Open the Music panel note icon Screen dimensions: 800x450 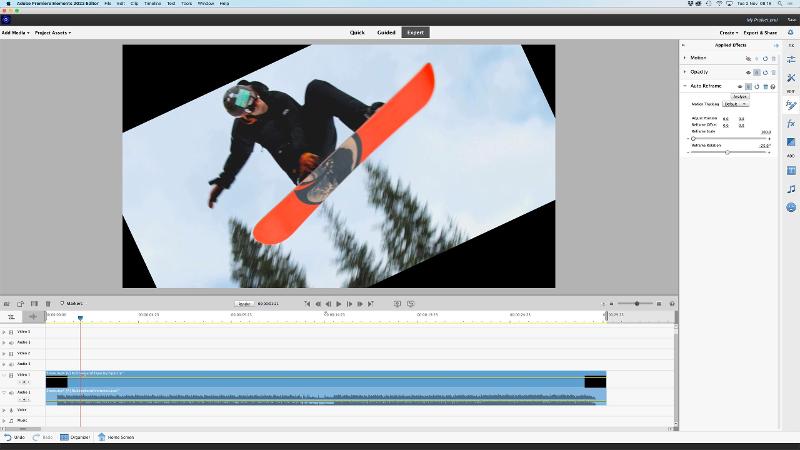pos(791,188)
